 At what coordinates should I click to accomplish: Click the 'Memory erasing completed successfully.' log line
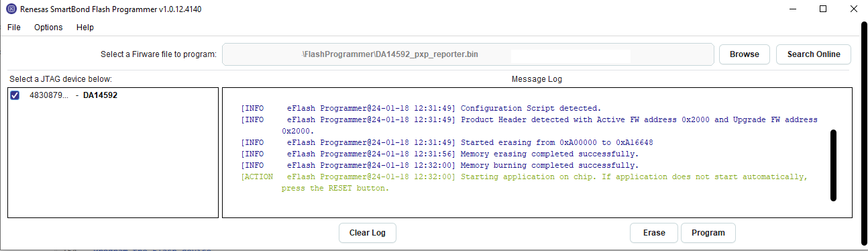click(x=439, y=154)
